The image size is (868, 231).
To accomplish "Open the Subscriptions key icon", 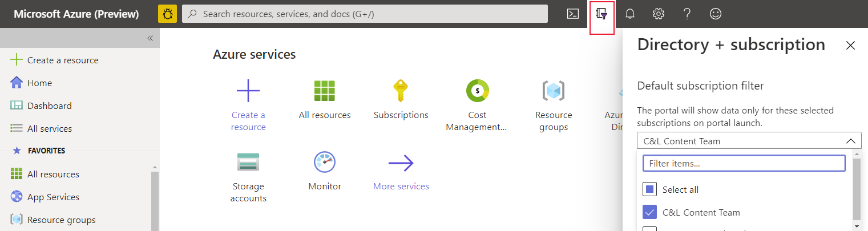I will point(401,91).
